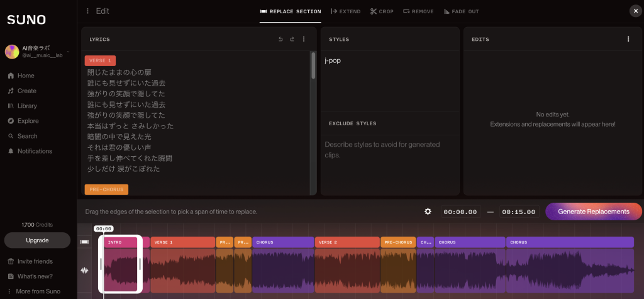Expand the sidebar collapse arrow at top
The width and height of the screenshot is (644, 299).
[86, 11]
